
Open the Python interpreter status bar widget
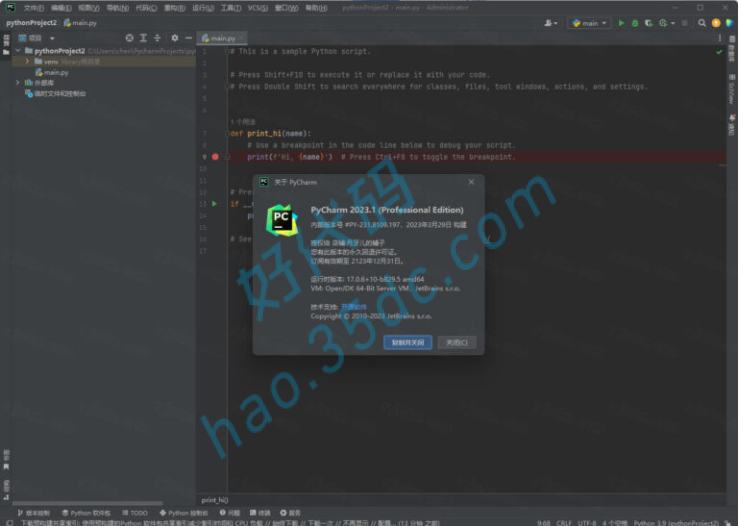tap(676, 523)
